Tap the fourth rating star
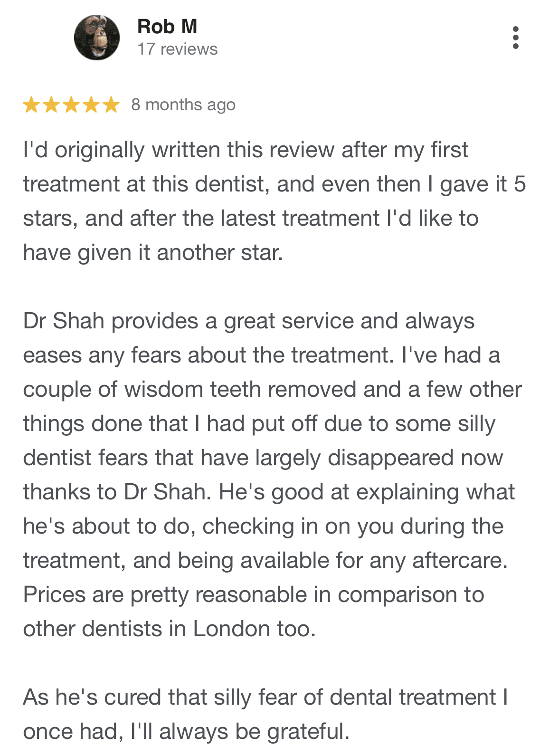Screen dimensions: 549x756 [x=91, y=105]
